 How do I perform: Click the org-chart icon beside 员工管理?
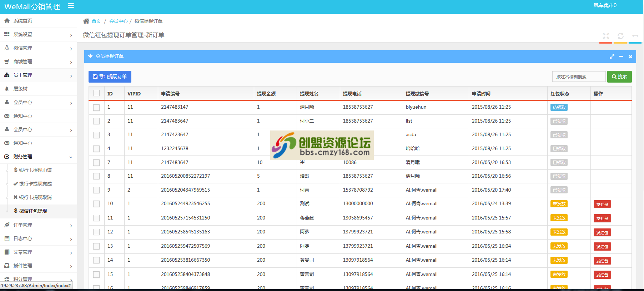click(x=7, y=75)
